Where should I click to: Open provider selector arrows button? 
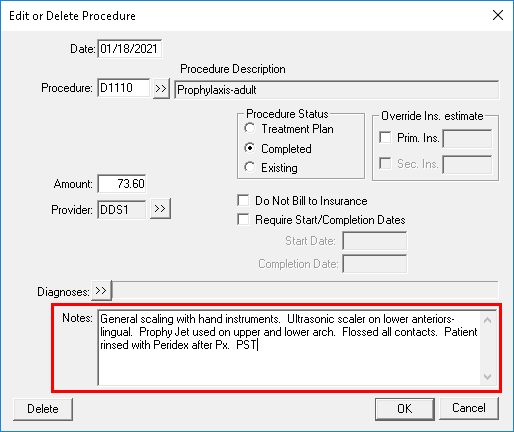(x=160, y=209)
